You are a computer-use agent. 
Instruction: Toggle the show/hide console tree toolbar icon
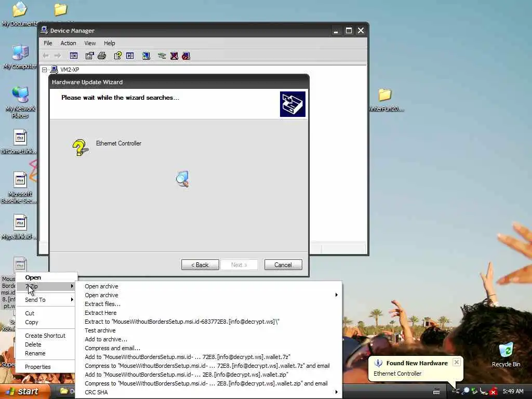74,56
